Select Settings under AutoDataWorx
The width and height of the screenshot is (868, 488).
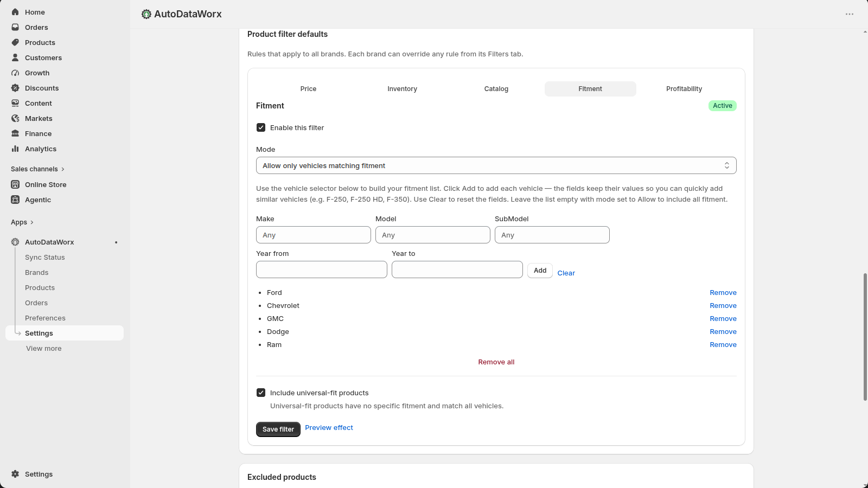[x=65, y=333]
